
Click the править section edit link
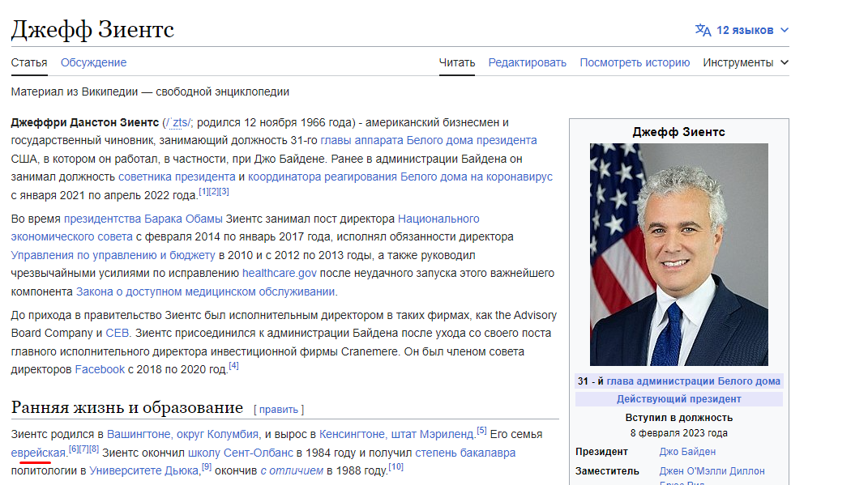pyautogui.click(x=279, y=410)
